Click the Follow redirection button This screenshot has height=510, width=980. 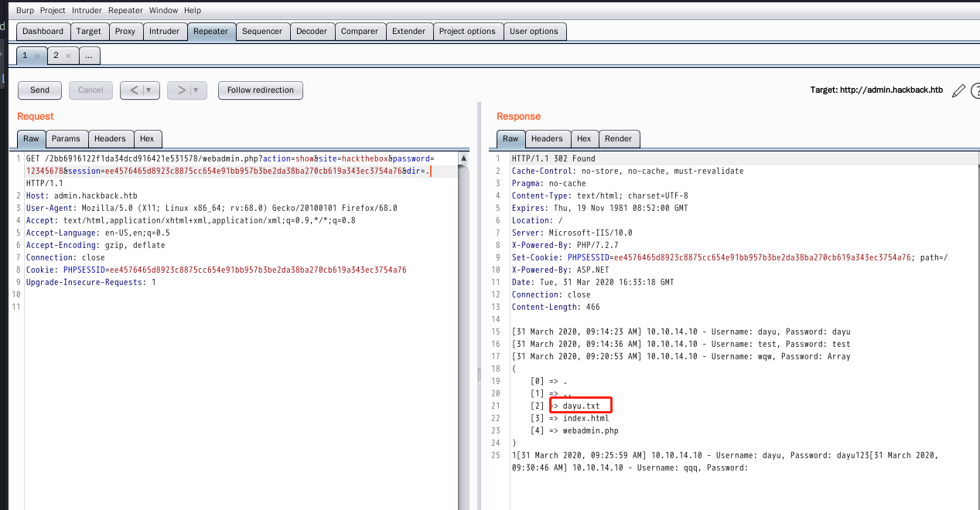pos(261,90)
